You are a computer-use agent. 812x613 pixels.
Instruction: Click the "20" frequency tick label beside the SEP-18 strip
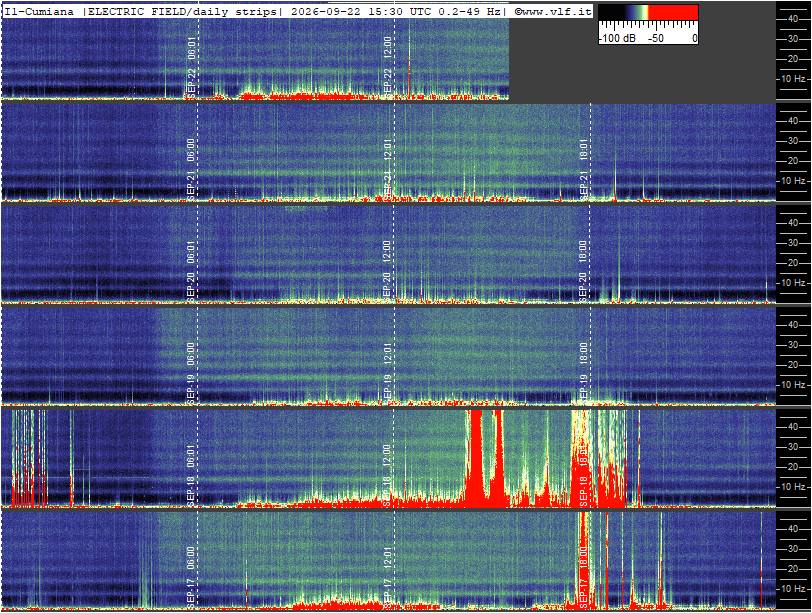pyautogui.click(x=792, y=466)
